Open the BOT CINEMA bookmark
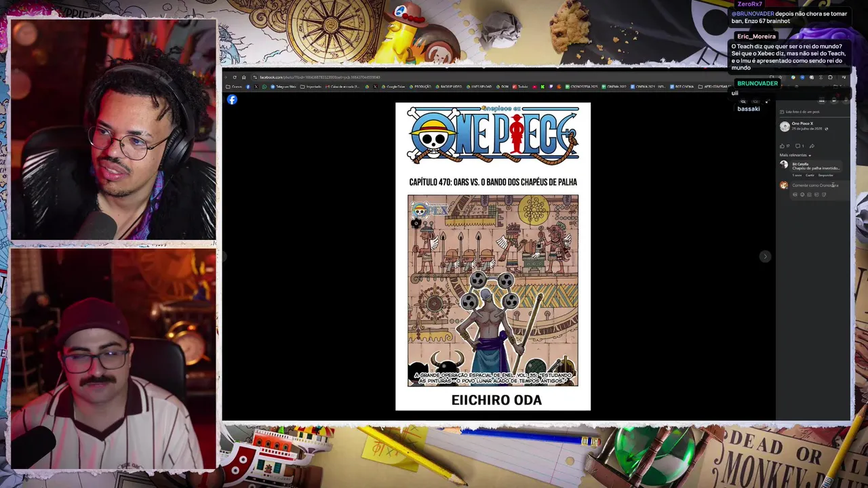This screenshot has height=488, width=868. (x=682, y=87)
